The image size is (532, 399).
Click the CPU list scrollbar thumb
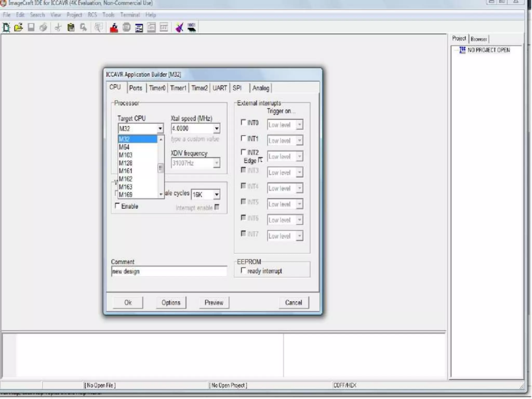(x=161, y=168)
